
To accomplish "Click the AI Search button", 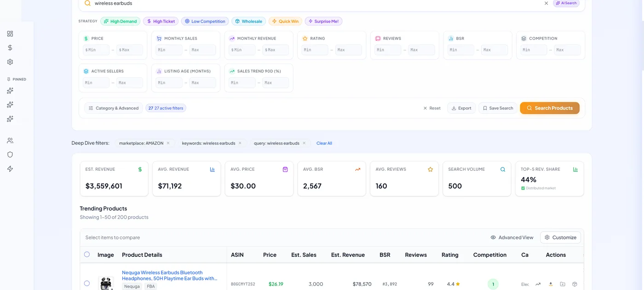I will click(566, 3).
